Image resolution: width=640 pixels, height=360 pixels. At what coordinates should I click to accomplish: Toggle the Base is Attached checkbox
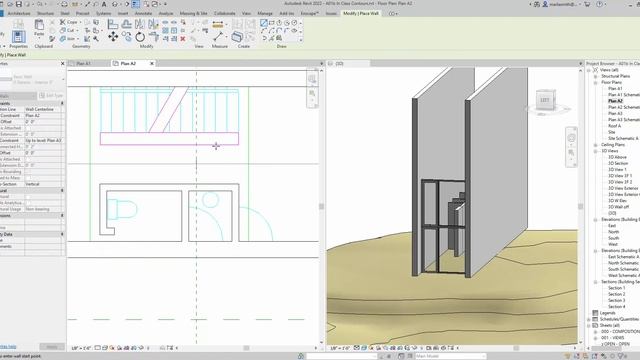pos(28,128)
